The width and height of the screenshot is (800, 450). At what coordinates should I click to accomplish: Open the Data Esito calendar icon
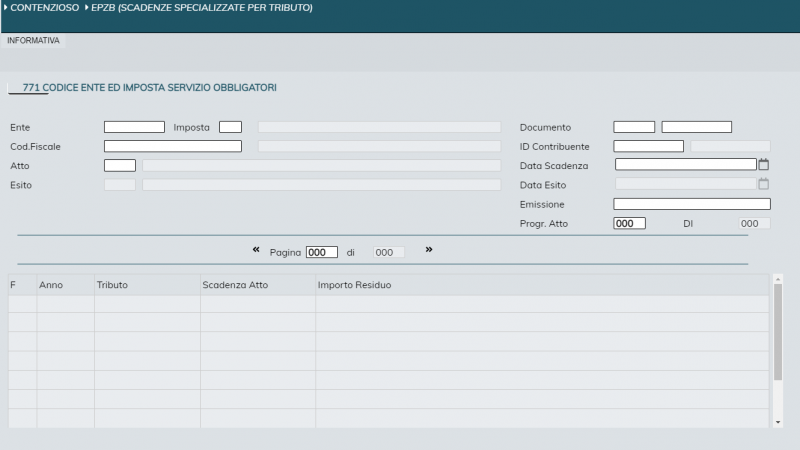point(764,184)
